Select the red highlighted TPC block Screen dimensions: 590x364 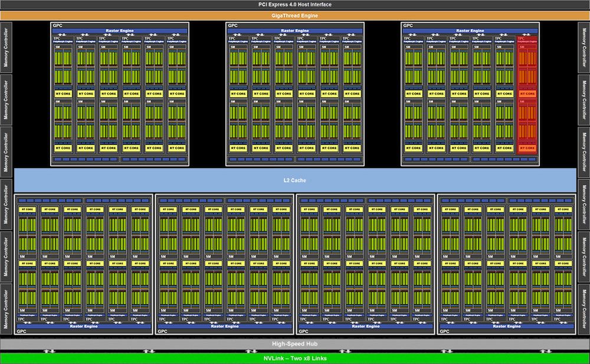(x=527, y=95)
